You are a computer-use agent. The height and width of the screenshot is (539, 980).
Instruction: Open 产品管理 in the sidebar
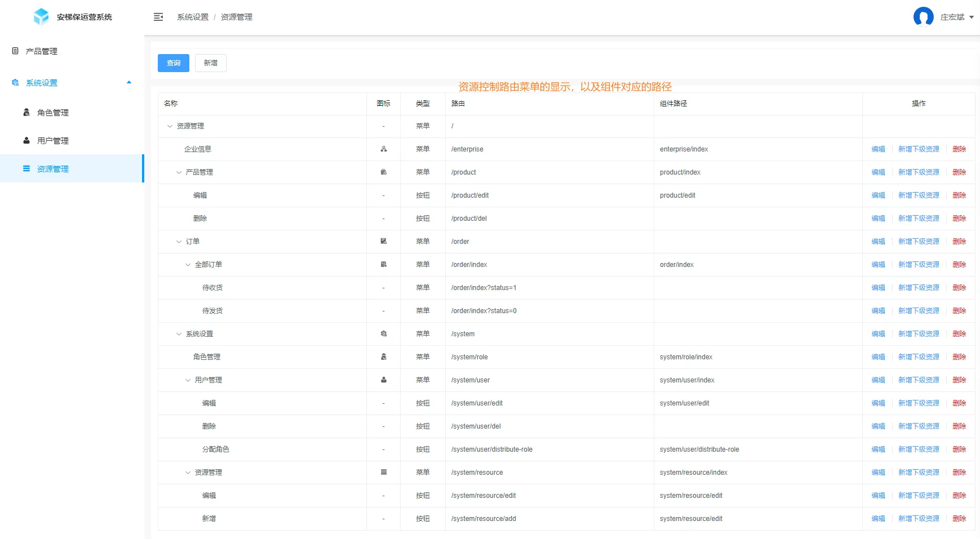click(x=42, y=51)
